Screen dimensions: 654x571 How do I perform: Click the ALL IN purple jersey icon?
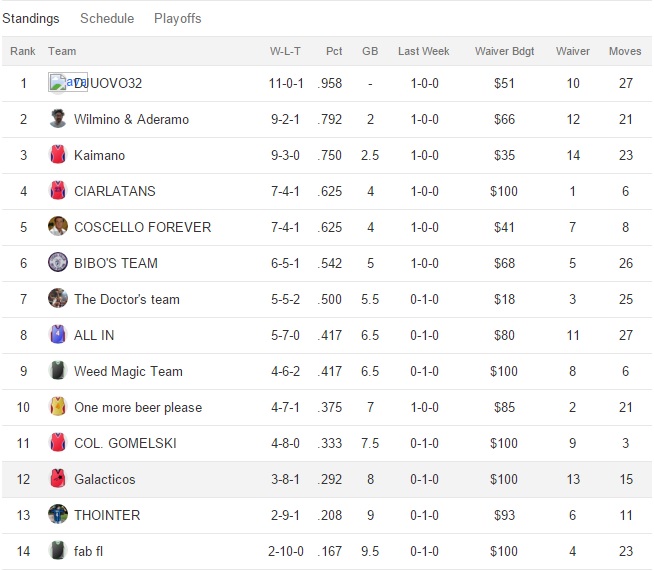pyautogui.click(x=58, y=335)
